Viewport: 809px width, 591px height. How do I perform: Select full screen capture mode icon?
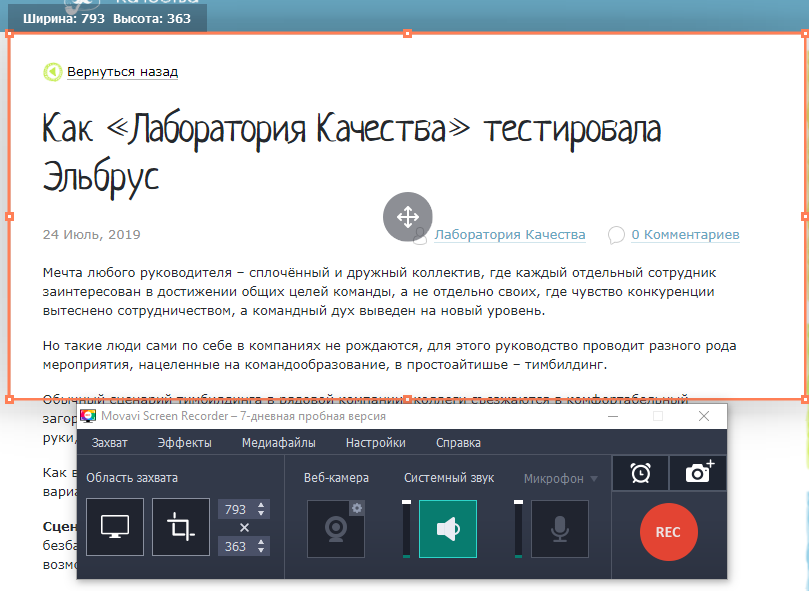[115, 527]
